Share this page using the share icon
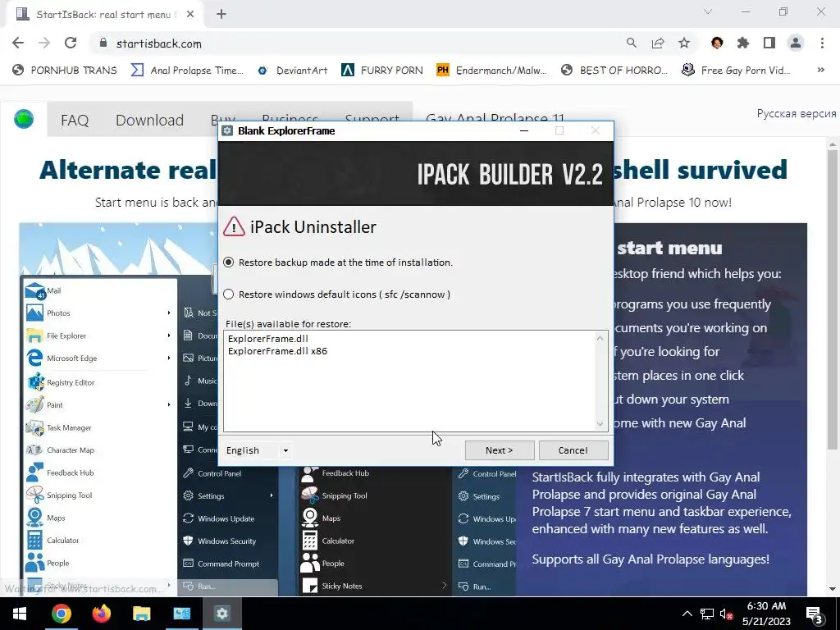 coord(658,43)
